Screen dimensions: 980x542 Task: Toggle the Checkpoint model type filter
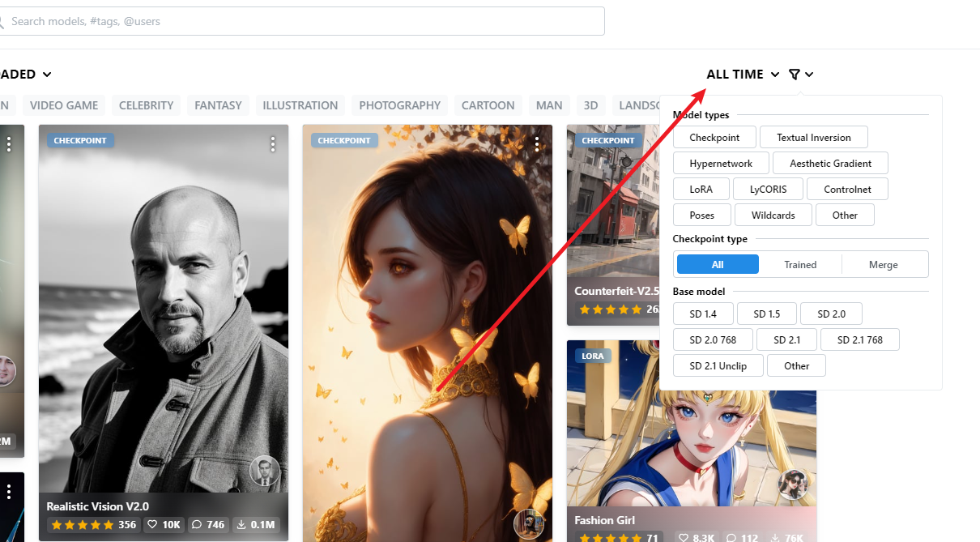(714, 137)
